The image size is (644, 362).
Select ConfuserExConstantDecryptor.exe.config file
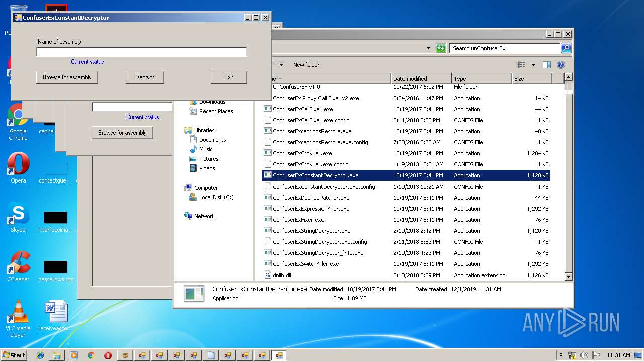406,187
